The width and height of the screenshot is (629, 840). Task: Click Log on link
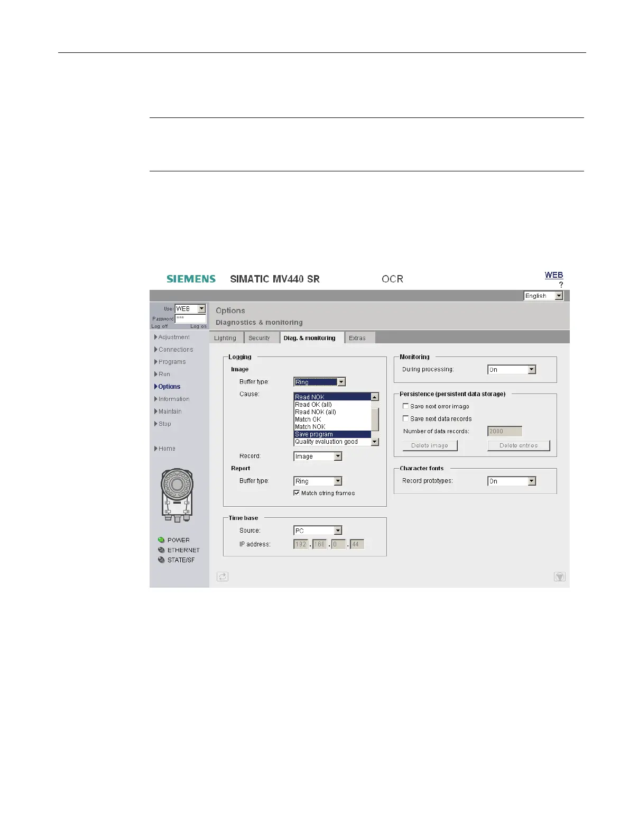click(198, 326)
